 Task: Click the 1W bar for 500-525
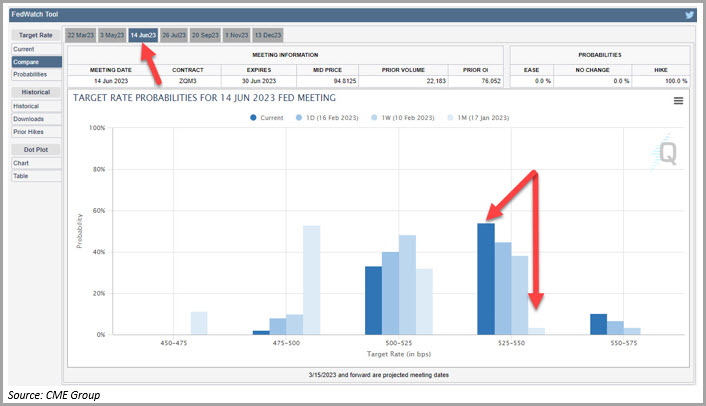pyautogui.click(x=407, y=284)
